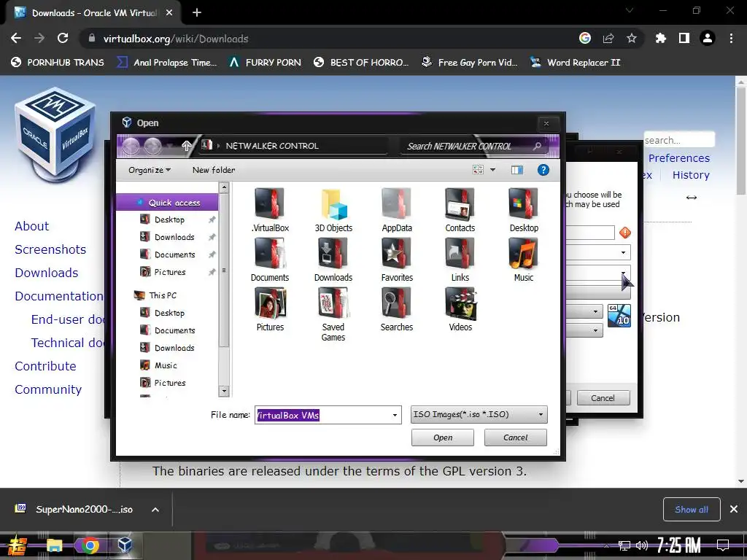Viewport: 747px width, 560px height.
Task: Open the Organize dropdown menu
Action: pos(150,170)
